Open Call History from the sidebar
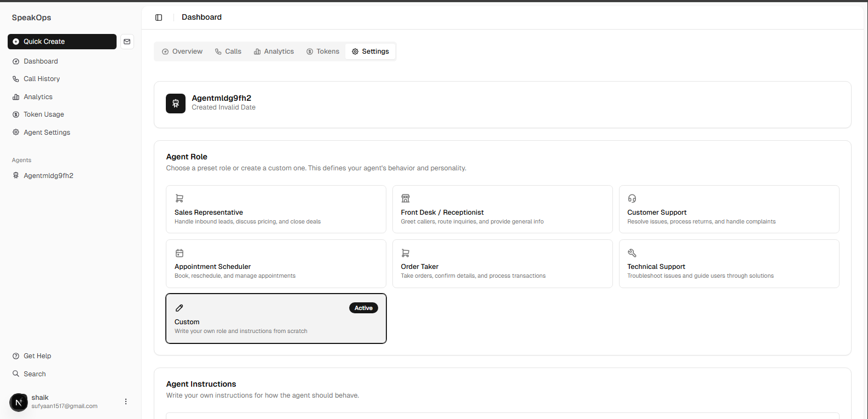 tap(62, 79)
